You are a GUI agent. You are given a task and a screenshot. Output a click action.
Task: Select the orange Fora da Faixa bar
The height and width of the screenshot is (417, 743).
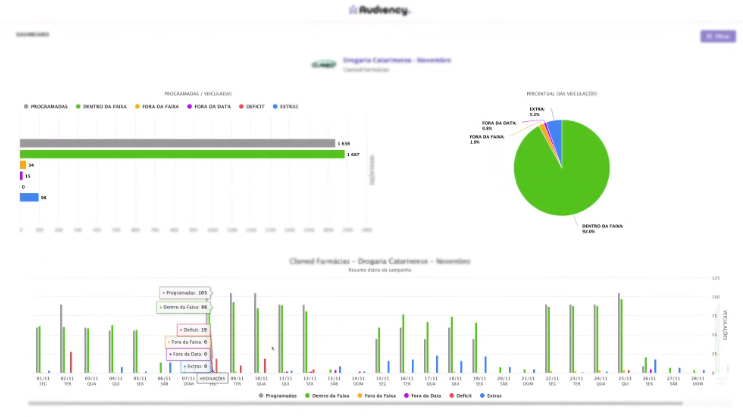(23, 165)
